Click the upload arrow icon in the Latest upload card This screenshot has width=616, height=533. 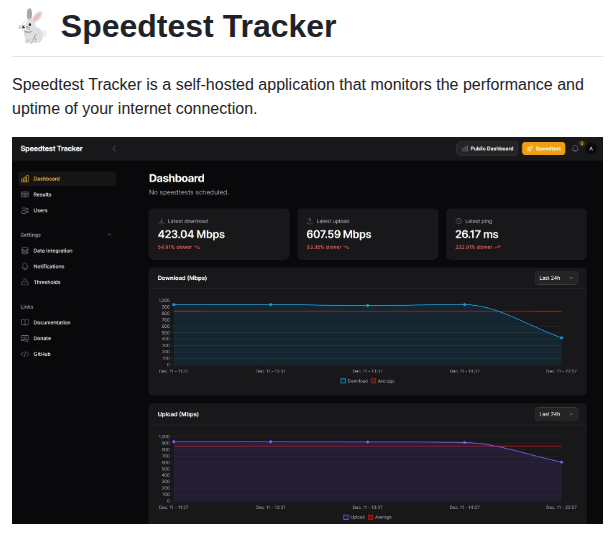click(x=310, y=221)
